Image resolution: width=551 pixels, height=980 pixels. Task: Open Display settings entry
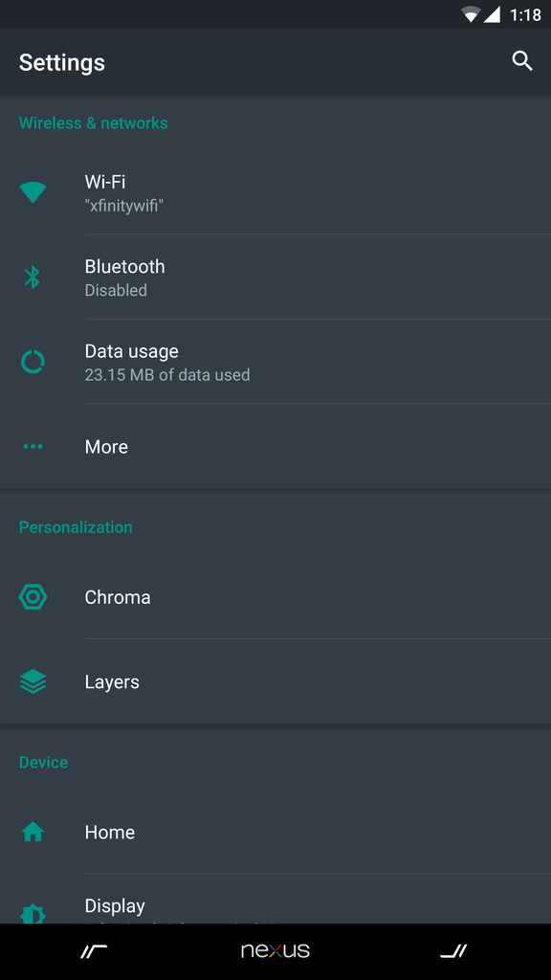[275, 899]
